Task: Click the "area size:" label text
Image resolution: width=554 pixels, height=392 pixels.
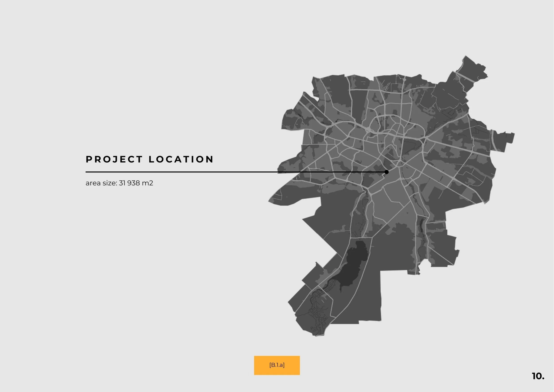Action: [x=101, y=183]
